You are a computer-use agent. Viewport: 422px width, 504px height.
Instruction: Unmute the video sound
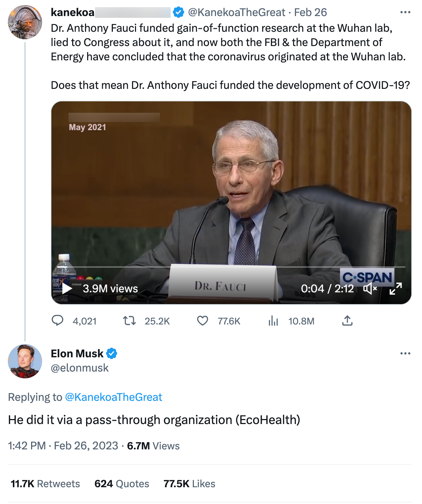[x=370, y=289]
